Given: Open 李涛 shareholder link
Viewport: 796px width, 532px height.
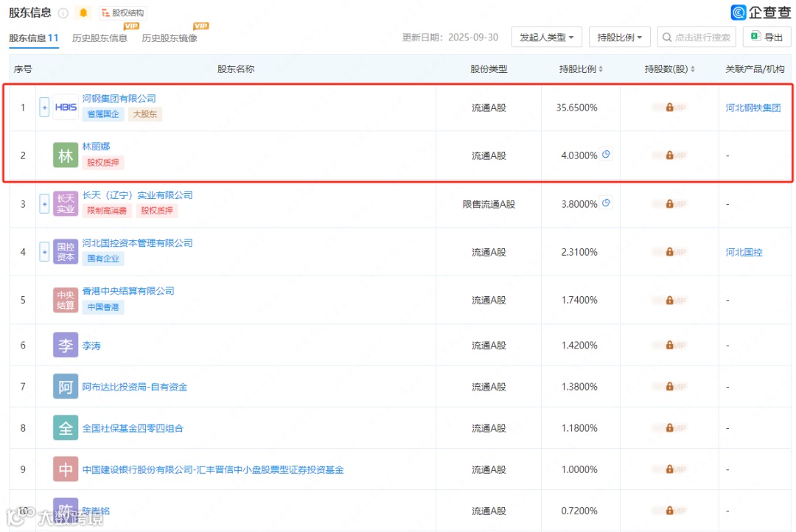Looking at the screenshot, I should [91, 346].
